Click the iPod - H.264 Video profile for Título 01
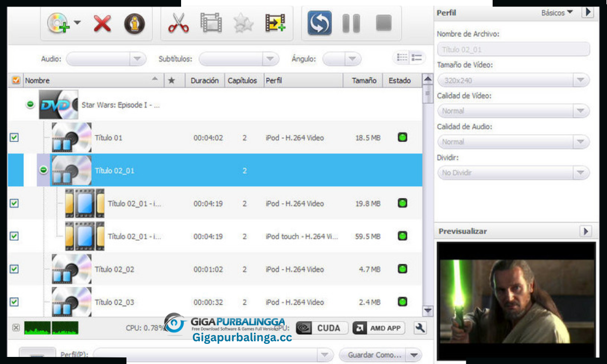 click(295, 138)
